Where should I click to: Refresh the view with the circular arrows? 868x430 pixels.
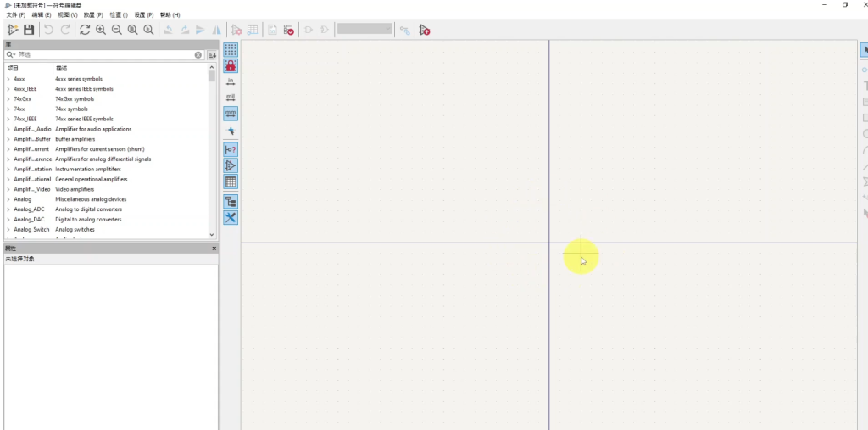pyautogui.click(x=85, y=30)
